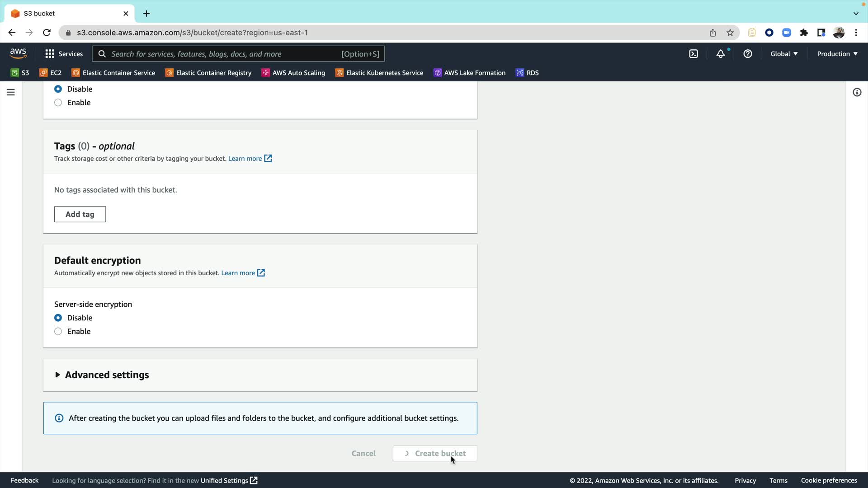Open the RDS favorites bar item
The width and height of the screenshot is (868, 488).
(x=527, y=73)
